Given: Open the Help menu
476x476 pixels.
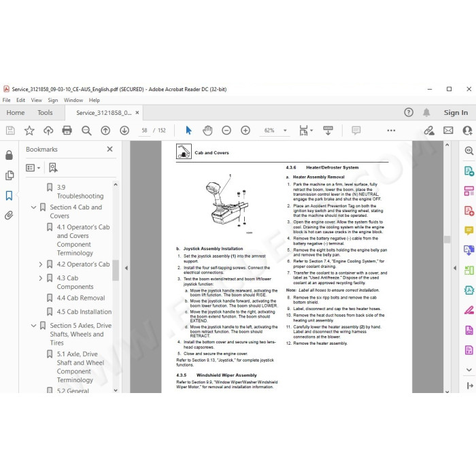Looking at the screenshot, I should pos(94,100).
